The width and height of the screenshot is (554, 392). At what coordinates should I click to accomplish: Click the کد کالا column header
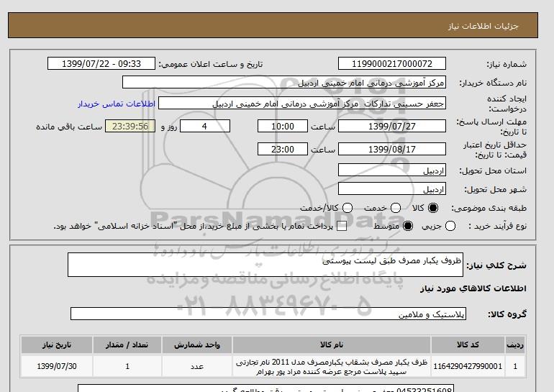tap(468, 345)
